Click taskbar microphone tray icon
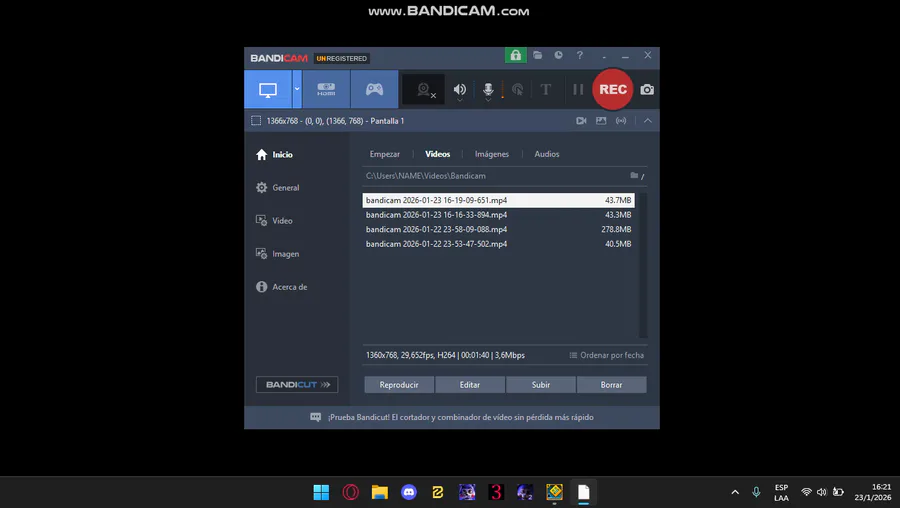This screenshot has width=900, height=508. 756,492
